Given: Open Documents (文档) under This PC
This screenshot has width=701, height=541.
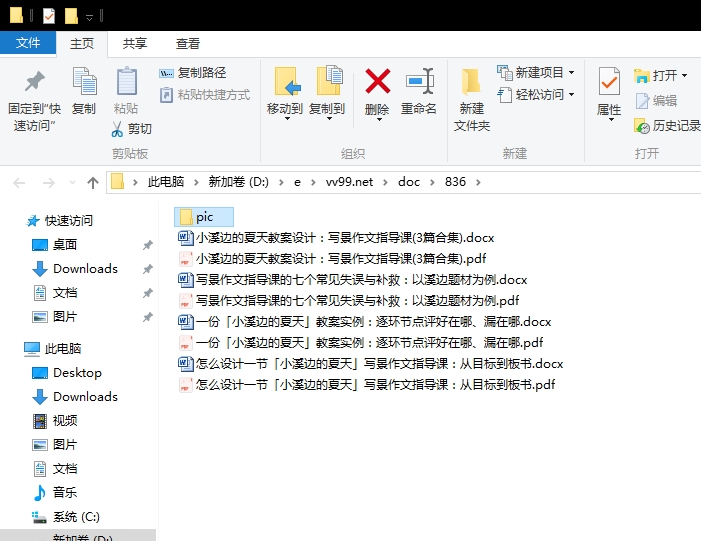Looking at the screenshot, I should pos(55,469).
